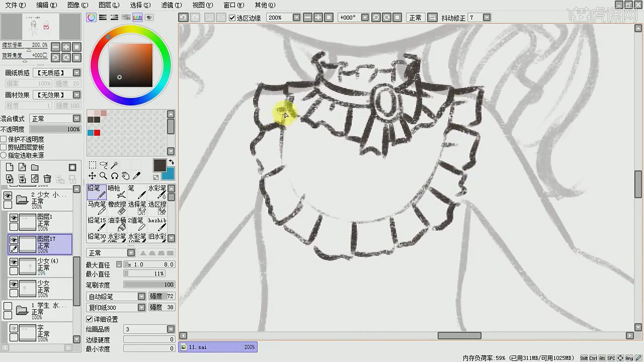Screen dimensions: 644x362
Task: Open the 图层 menu
Action: [x=109, y=5]
